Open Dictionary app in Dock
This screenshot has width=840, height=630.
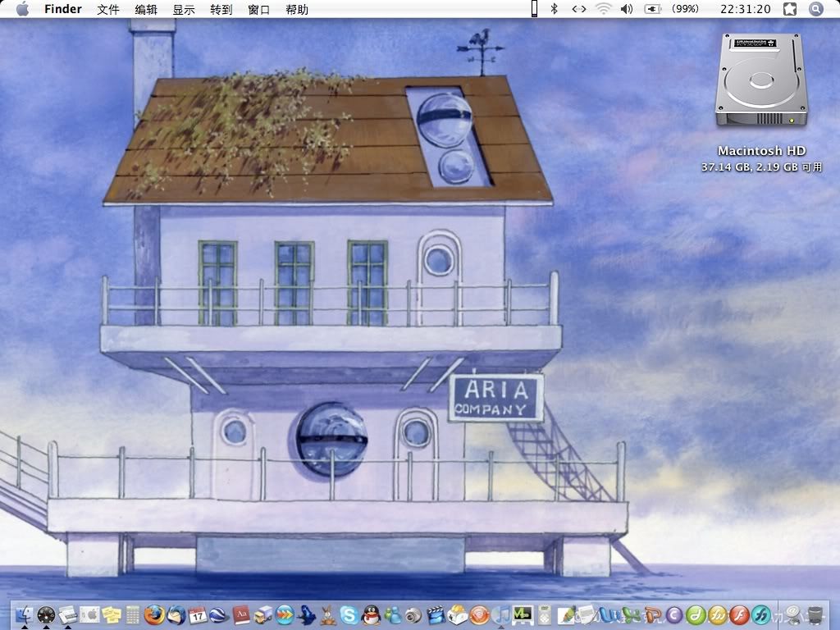click(x=241, y=615)
